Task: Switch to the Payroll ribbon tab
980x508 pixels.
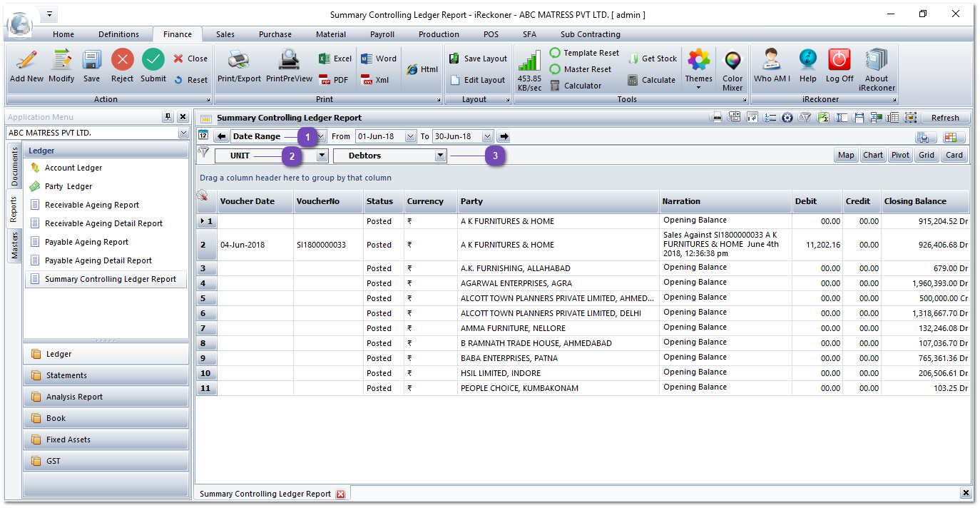Action: tap(382, 34)
